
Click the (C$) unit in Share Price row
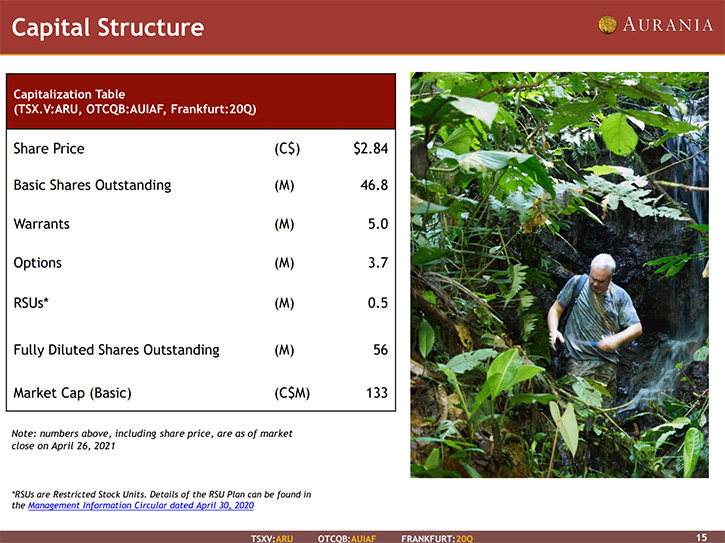[x=287, y=149]
